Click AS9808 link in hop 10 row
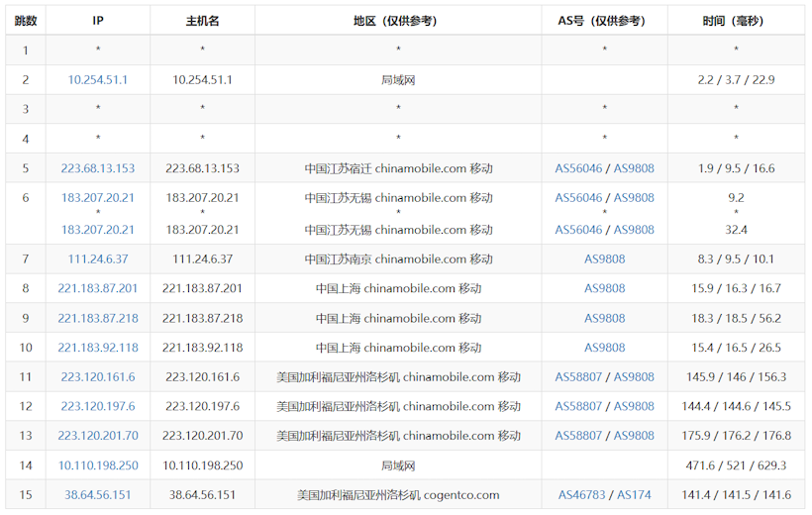The height and width of the screenshot is (515, 812). [604, 348]
